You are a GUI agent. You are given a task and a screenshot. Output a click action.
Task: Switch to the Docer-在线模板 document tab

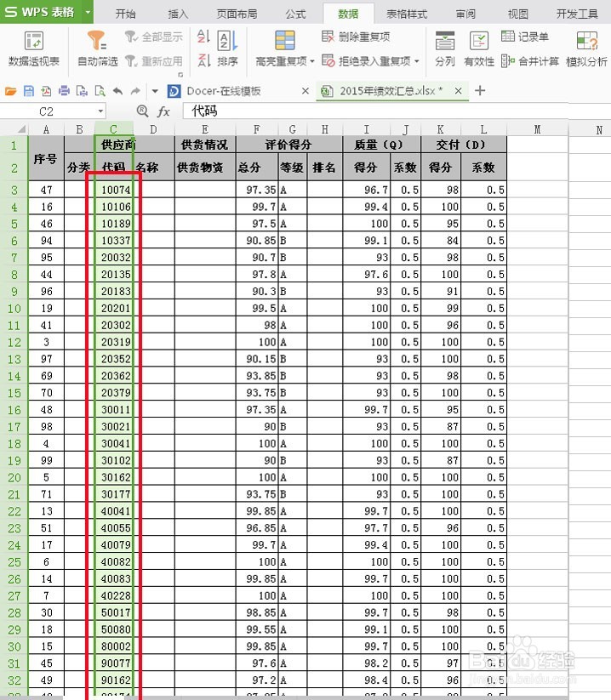pos(223,91)
